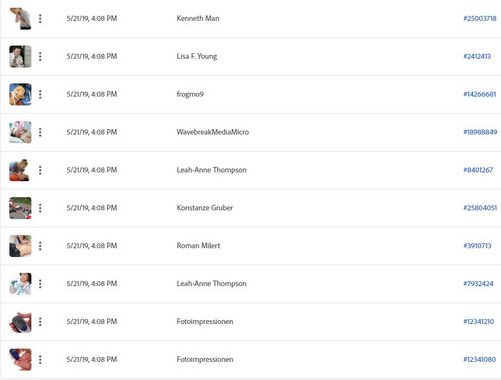
Task: Click the frogmo9 thumbnail image
Action: click(20, 94)
